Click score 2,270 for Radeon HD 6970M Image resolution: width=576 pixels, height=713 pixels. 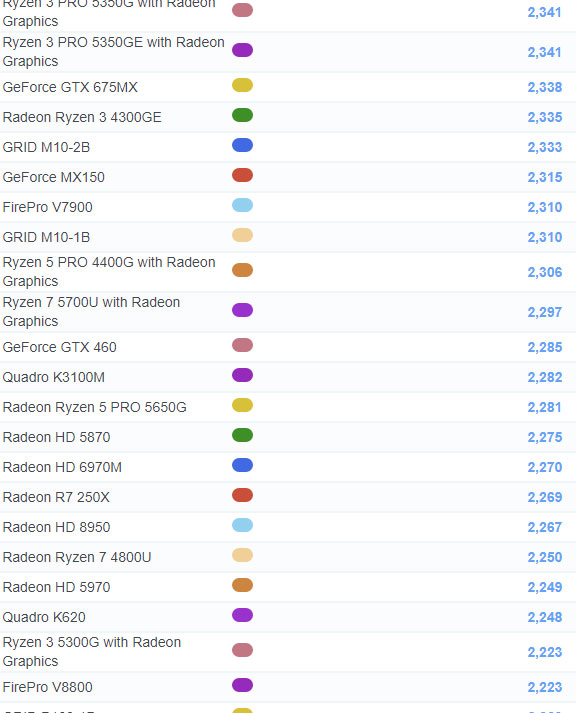[545, 467]
